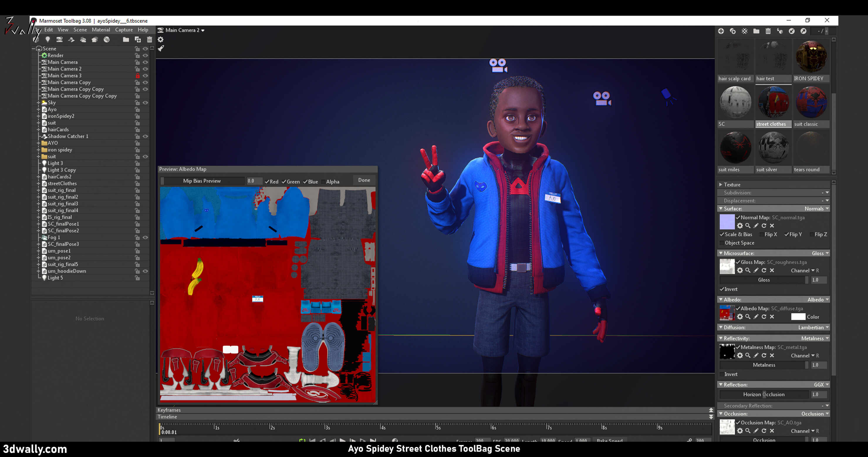868x457 pixels.
Task: Toggle visibility of the Sky object
Action: pos(145,103)
